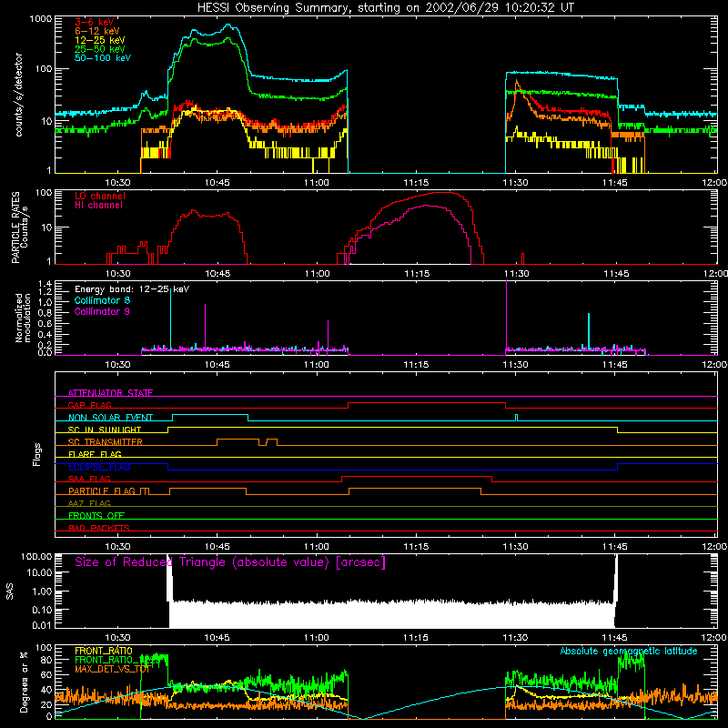The image size is (728, 728).
Task: Click the 0.01 tick on SAS panel
Action: point(42,625)
